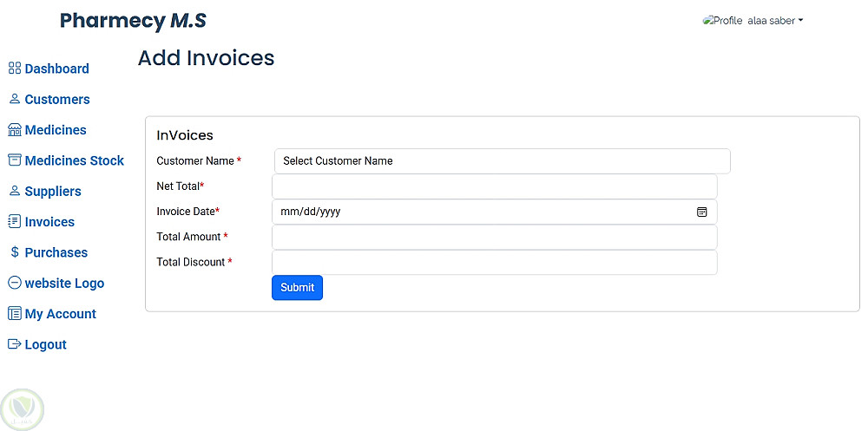The image size is (868, 431).
Task: Open the calendar picker for Invoice Date
Action: (x=702, y=212)
